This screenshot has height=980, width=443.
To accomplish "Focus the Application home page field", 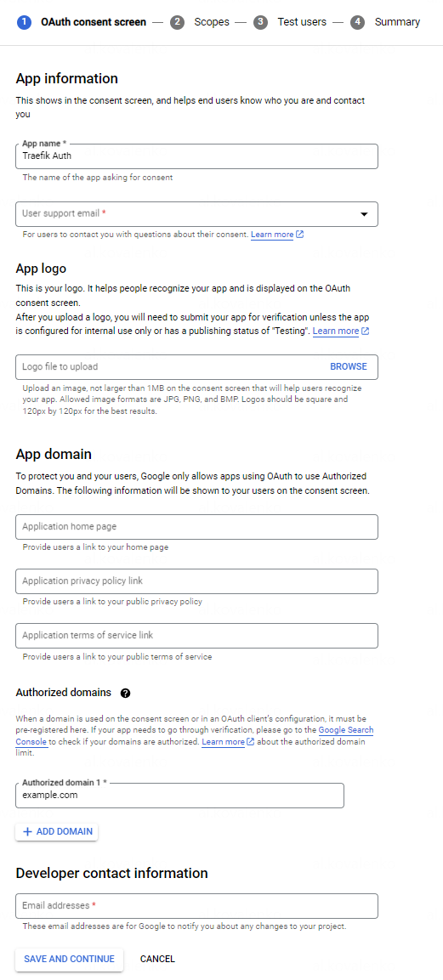I will (x=196, y=527).
